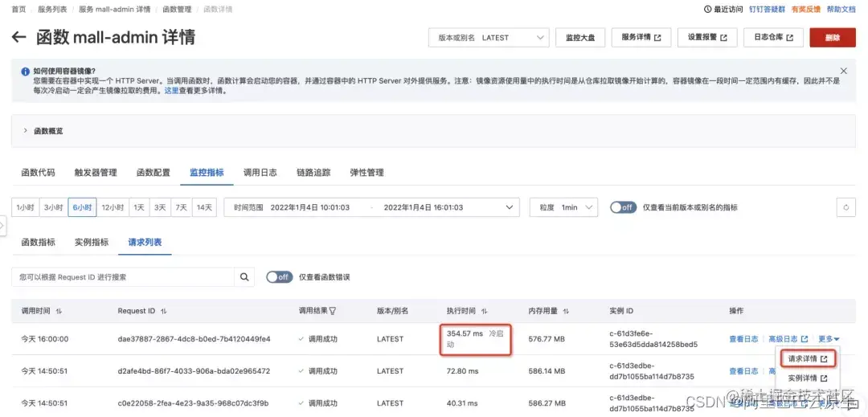
Task: Open the 实例指标 sub-tab
Action: tap(92, 242)
